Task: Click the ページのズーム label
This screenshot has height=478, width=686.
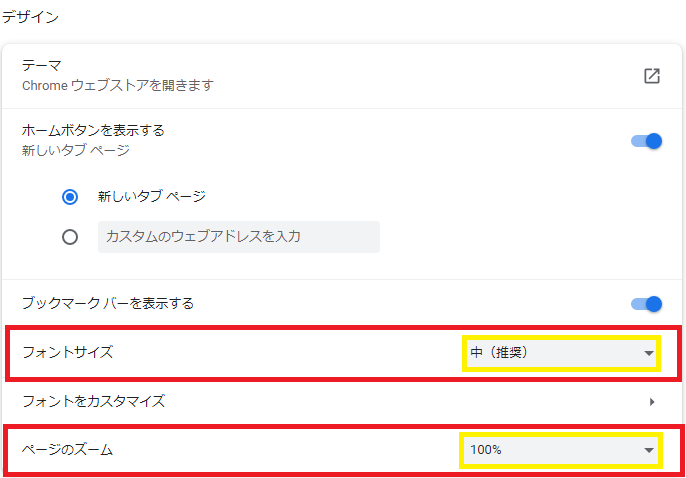Action: (x=68, y=450)
